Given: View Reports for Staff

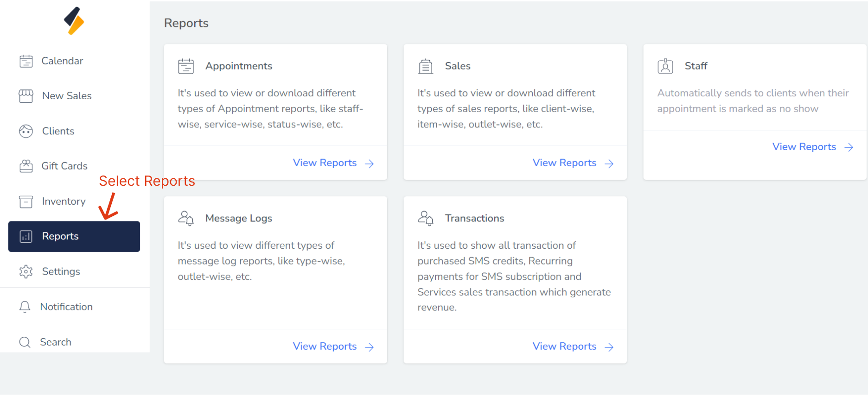Looking at the screenshot, I should click(812, 147).
